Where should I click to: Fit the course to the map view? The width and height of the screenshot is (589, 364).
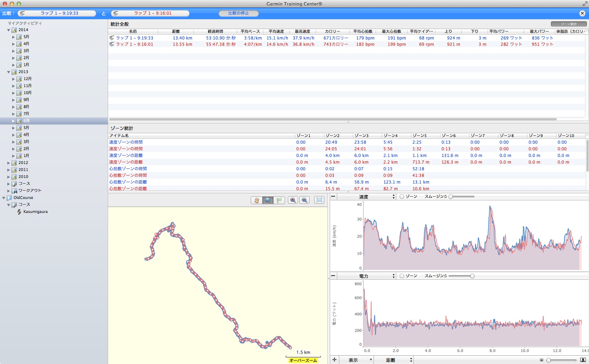319,200
